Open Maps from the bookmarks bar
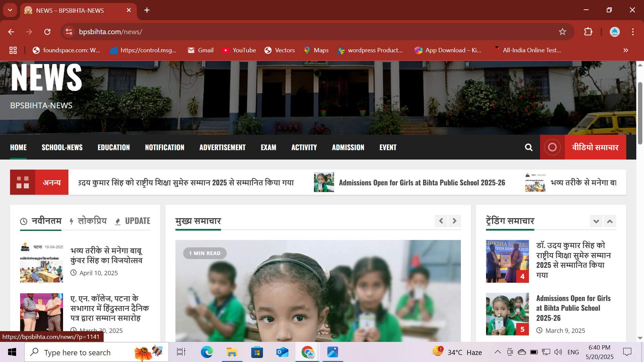This screenshot has width=644, height=362. [x=316, y=50]
